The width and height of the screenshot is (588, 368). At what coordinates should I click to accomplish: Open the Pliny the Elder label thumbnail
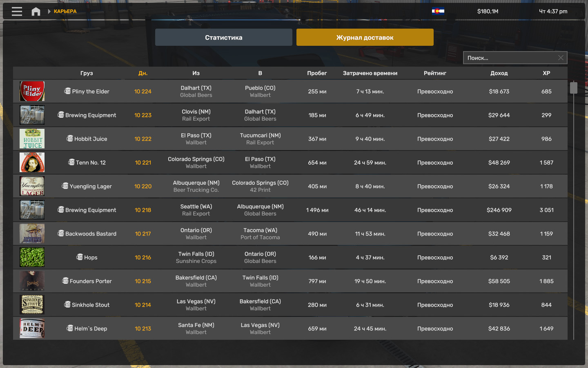(32, 91)
